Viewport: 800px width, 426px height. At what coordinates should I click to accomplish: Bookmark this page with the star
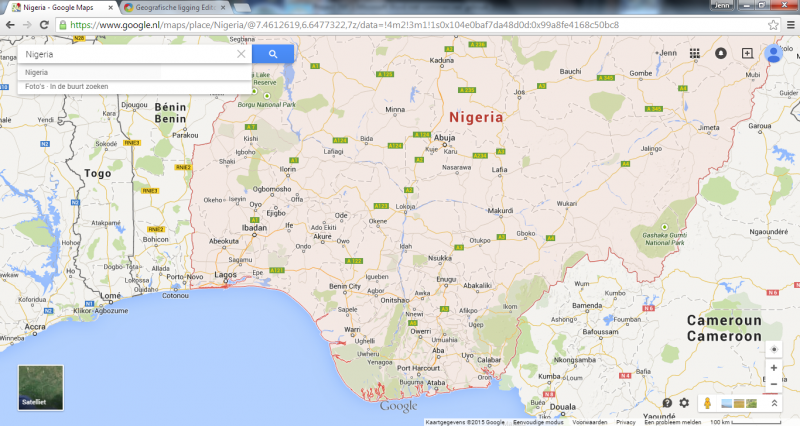773,24
